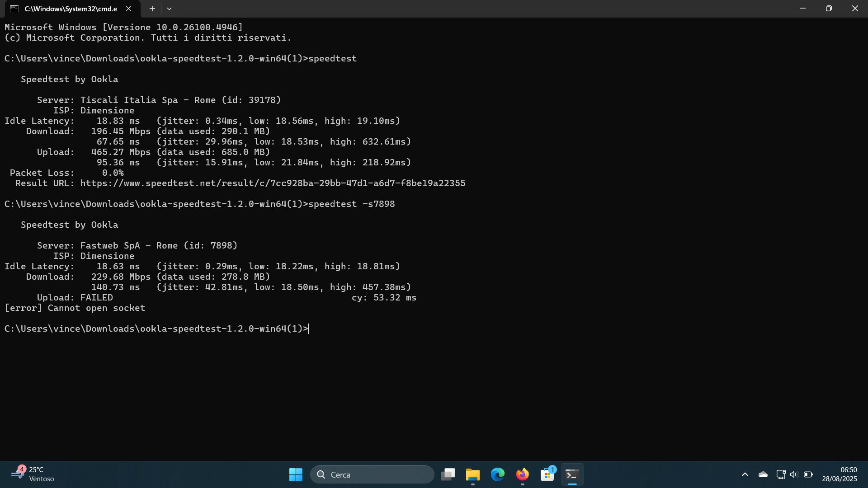Expand the terminal profiles dropdown chevron
The image size is (868, 488).
[169, 9]
